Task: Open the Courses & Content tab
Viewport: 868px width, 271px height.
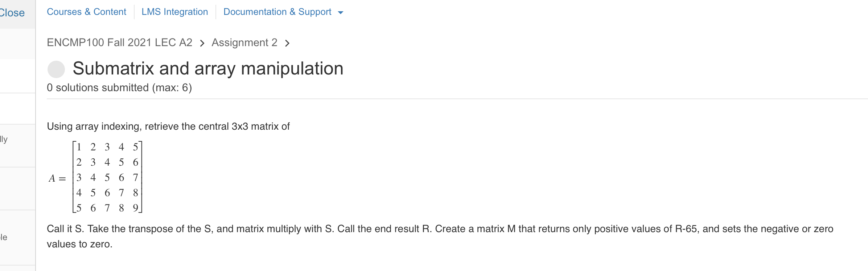Action: tap(86, 12)
